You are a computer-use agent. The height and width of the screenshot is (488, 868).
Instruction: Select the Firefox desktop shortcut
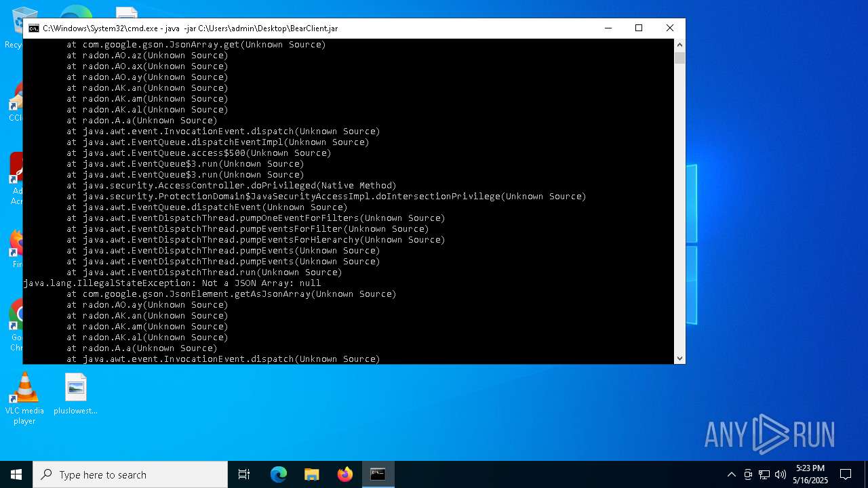pos(15,249)
